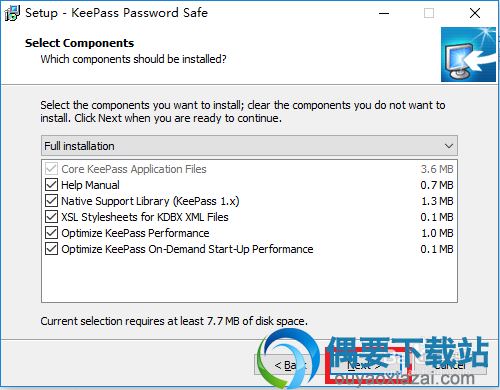500x390 pixels.
Task: Toggle XSL Stylesheets for KDBX XML Files checkbox
Action: (x=51, y=217)
